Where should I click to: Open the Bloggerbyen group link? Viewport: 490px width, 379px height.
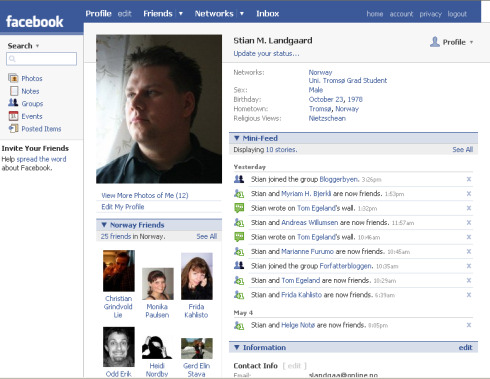tap(339, 179)
